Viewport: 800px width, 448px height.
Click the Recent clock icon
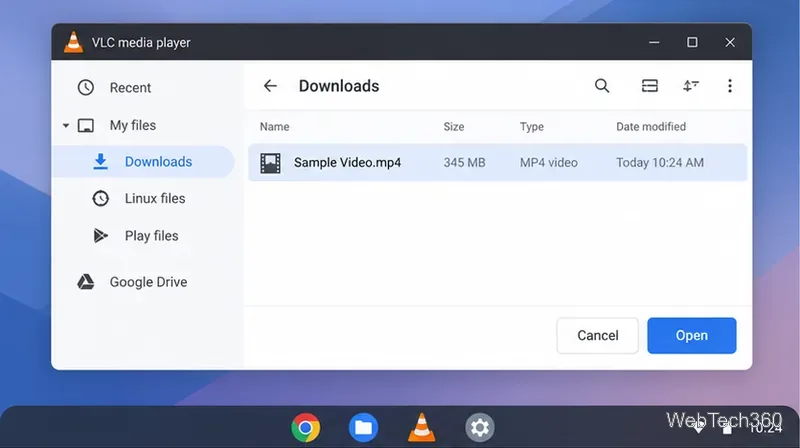[86, 88]
